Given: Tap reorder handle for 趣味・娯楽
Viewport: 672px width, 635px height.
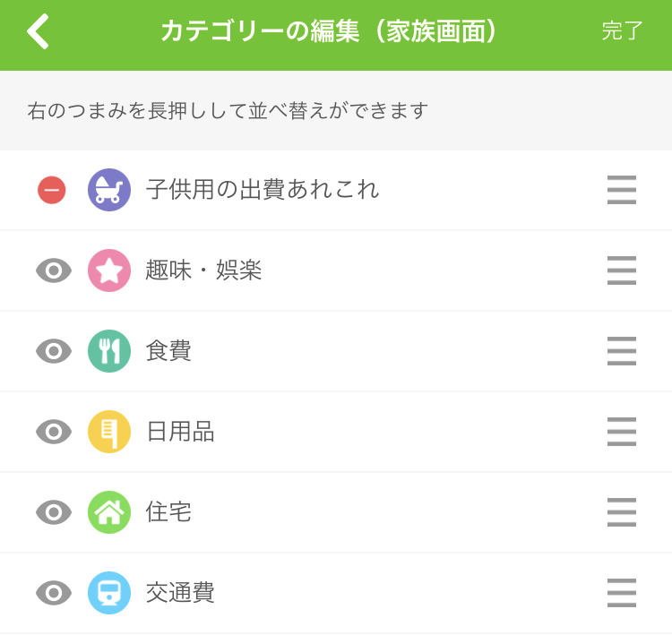Looking at the screenshot, I should point(622,270).
